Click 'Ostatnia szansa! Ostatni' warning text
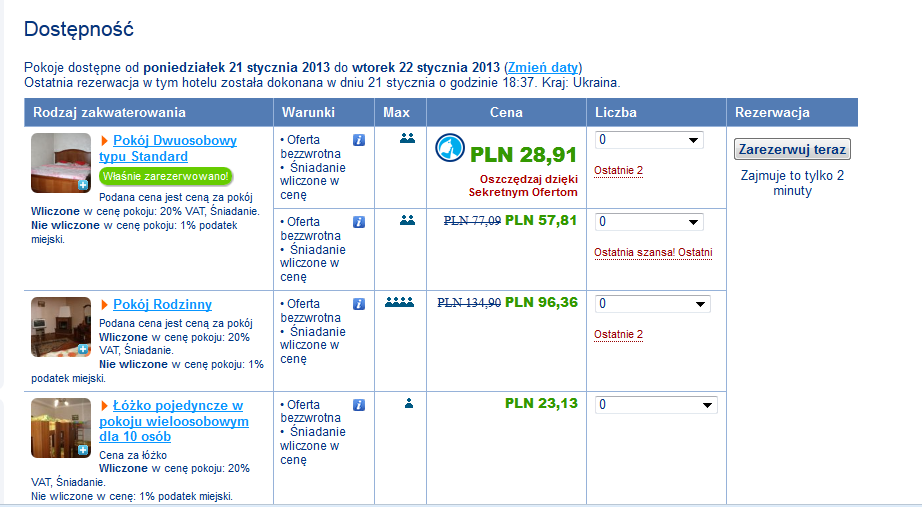Image resolution: width=922 pixels, height=507 pixels. click(x=653, y=252)
